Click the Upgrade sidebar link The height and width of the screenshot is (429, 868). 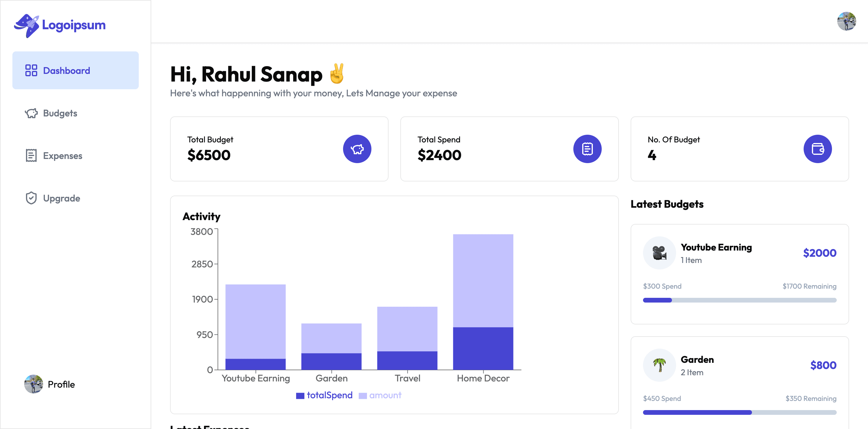coord(62,198)
